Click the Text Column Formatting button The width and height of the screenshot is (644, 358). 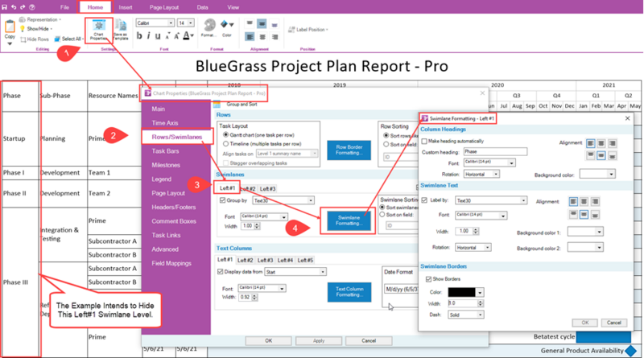pos(349,292)
